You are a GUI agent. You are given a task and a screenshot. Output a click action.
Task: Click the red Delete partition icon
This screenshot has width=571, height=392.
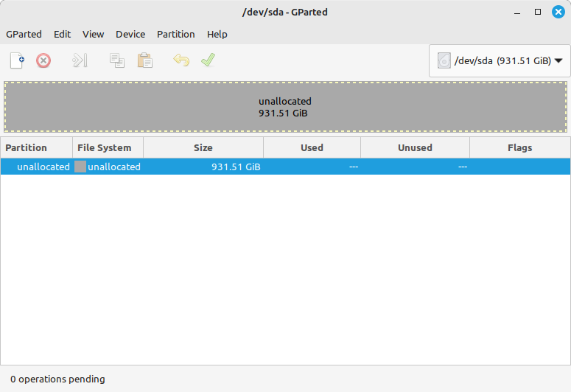point(43,60)
